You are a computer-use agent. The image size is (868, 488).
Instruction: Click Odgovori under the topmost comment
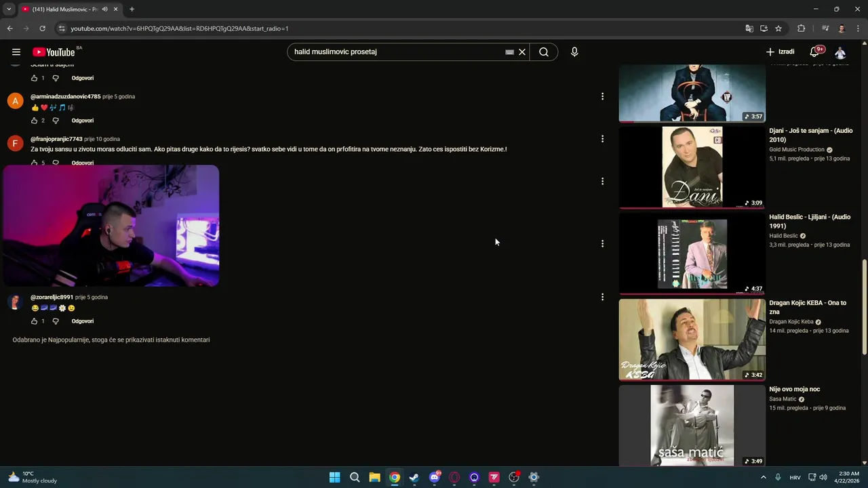83,78
